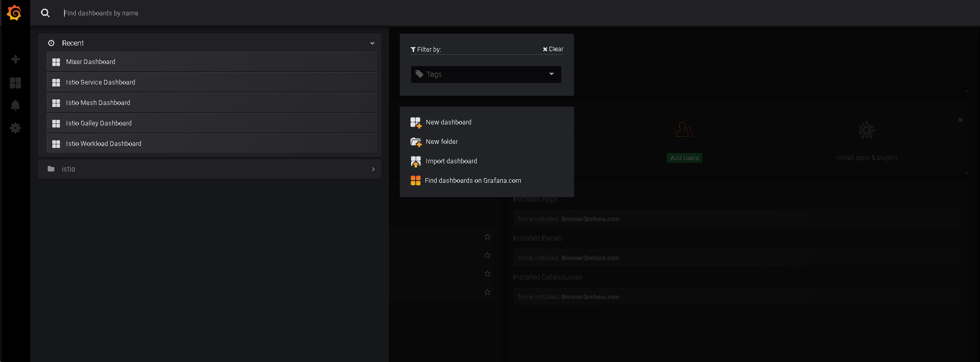Open Istio Workload Dashboard
Image resolution: width=980 pixels, height=362 pixels.
[x=212, y=143]
